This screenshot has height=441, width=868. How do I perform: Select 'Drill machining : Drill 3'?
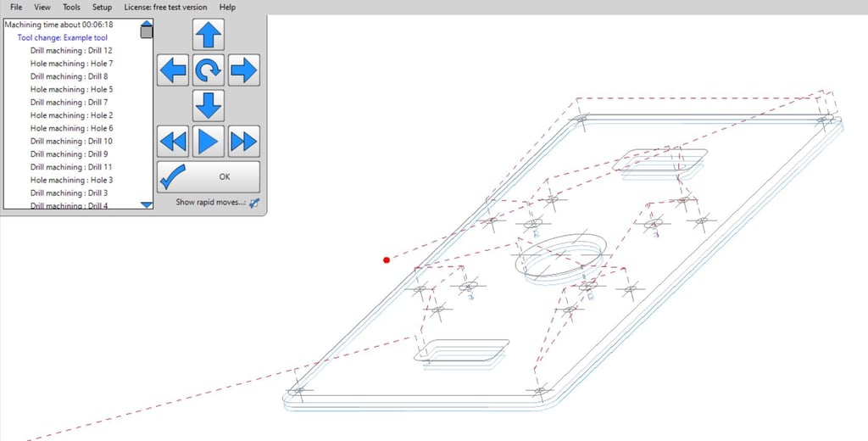point(70,193)
